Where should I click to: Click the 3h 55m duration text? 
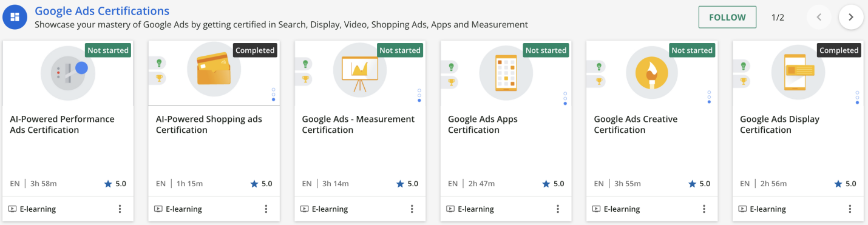[628, 184]
